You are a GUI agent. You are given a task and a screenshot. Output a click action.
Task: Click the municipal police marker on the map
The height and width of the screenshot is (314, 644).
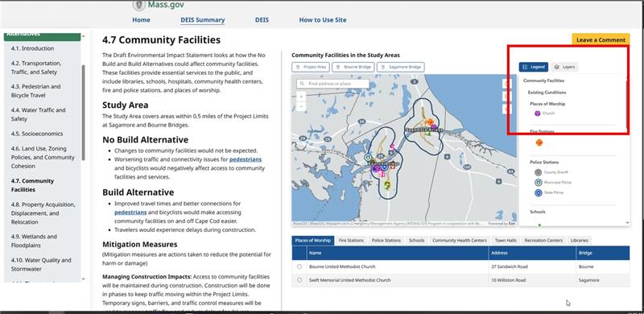[x=368, y=158]
